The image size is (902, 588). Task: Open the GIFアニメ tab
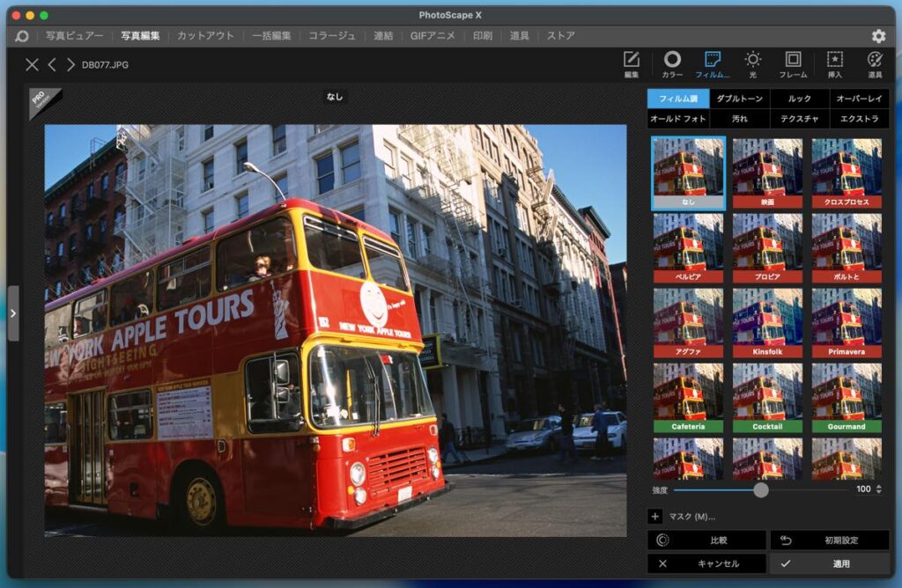(x=433, y=35)
